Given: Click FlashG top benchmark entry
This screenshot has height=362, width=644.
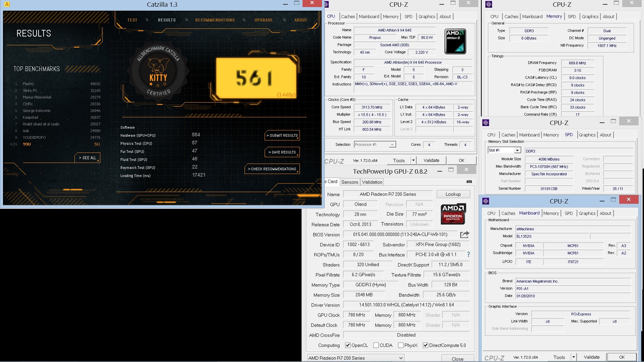Looking at the screenshot, I should pyautogui.click(x=57, y=84).
